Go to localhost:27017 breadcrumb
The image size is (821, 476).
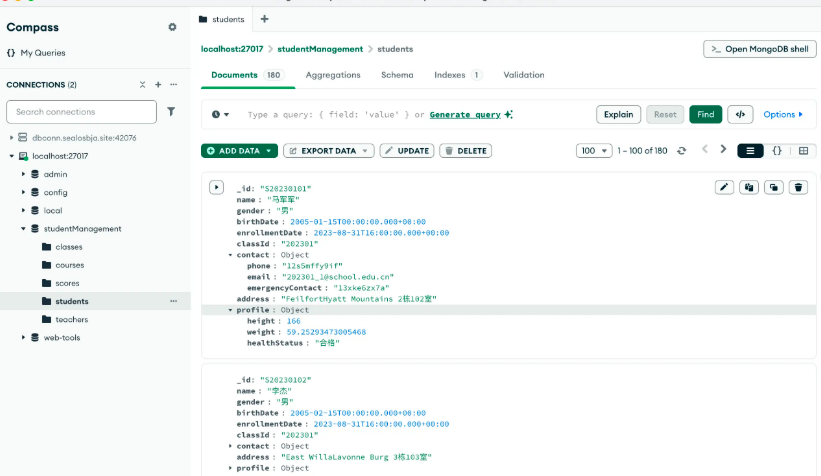click(x=232, y=49)
